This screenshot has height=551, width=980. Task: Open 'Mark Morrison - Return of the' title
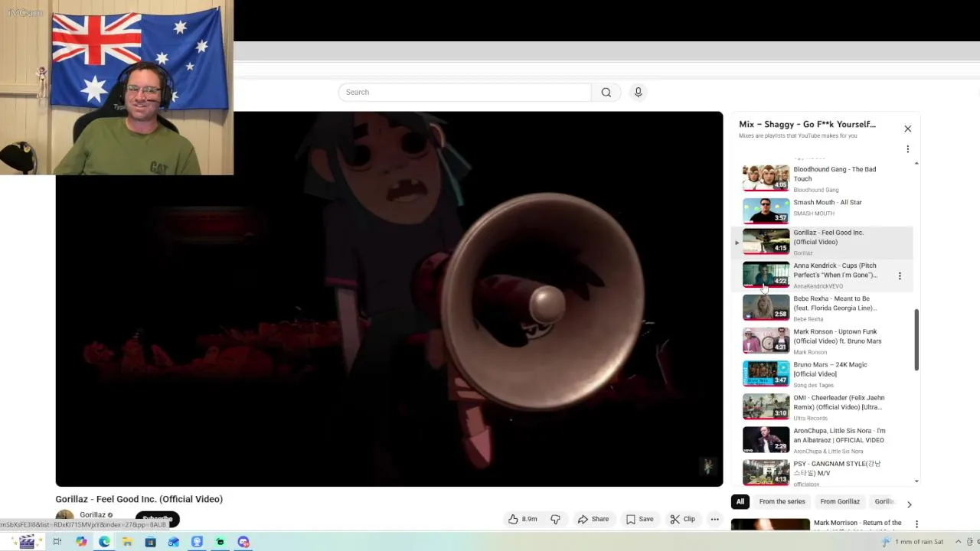[x=857, y=523]
